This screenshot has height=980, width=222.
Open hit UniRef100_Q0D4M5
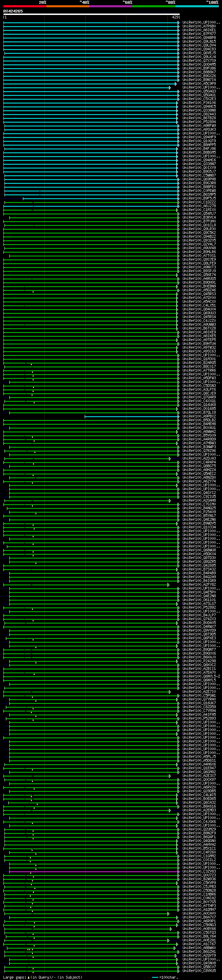199,64
